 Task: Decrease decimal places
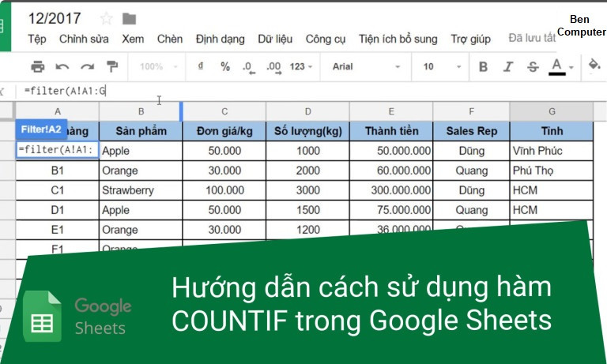[x=249, y=67]
